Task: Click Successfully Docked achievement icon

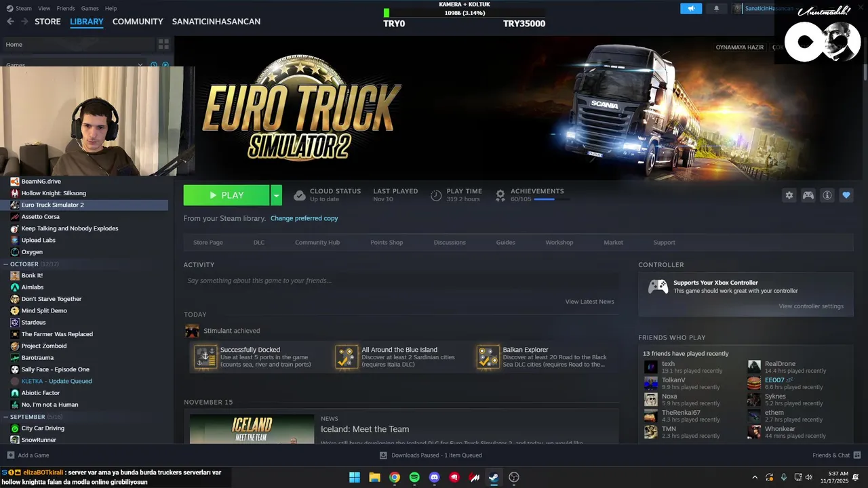Action: 205,357
